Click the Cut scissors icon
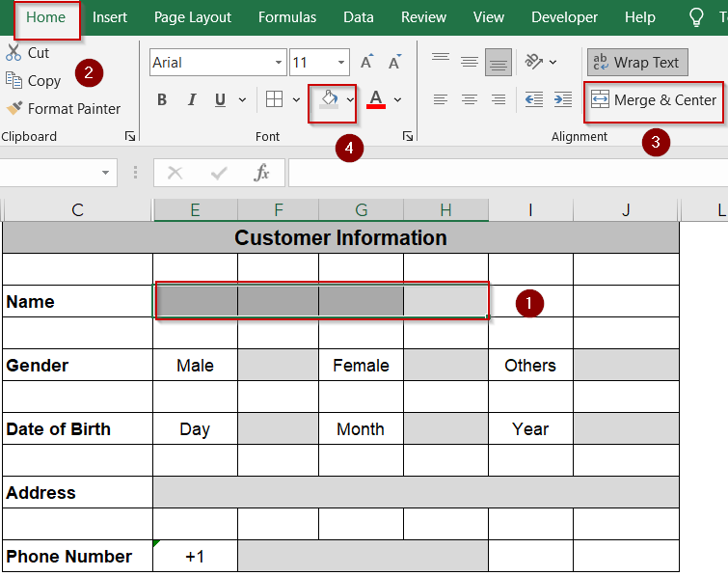This screenshot has height=576, width=728. point(13,52)
